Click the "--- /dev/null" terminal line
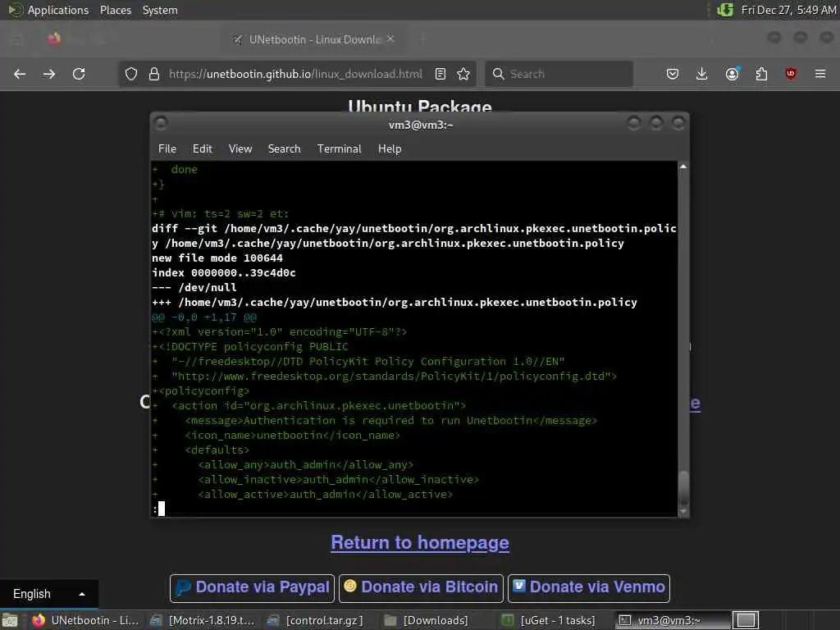Screen dimensions: 840x630 (x=194, y=288)
